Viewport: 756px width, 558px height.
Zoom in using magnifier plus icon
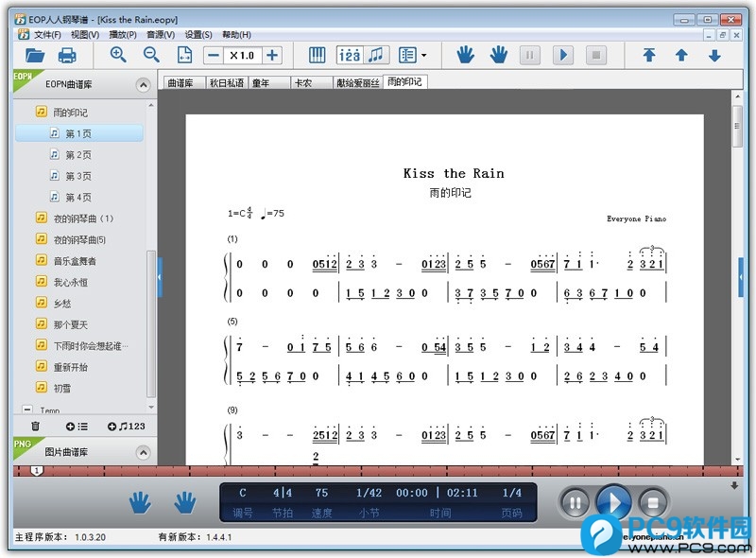pos(118,55)
